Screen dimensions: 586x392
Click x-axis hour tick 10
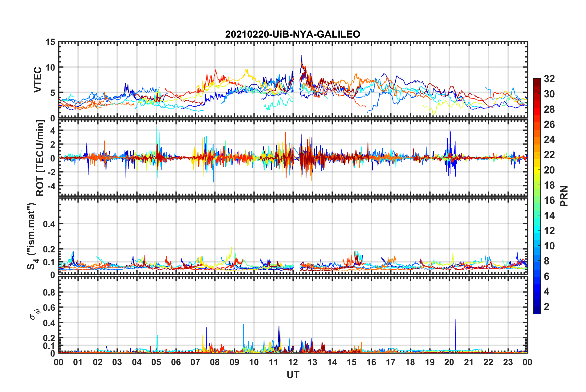(254, 362)
